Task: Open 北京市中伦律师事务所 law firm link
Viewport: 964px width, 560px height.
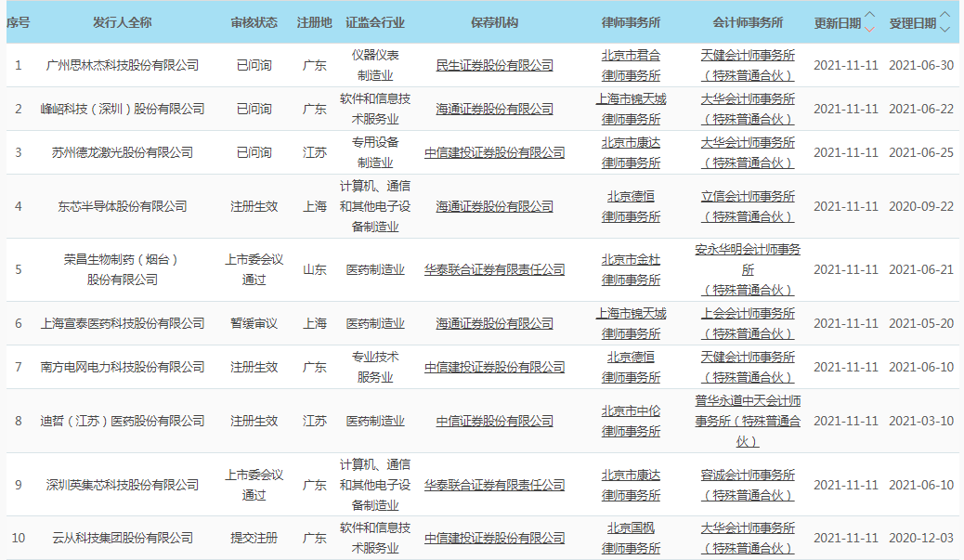Action: point(631,421)
